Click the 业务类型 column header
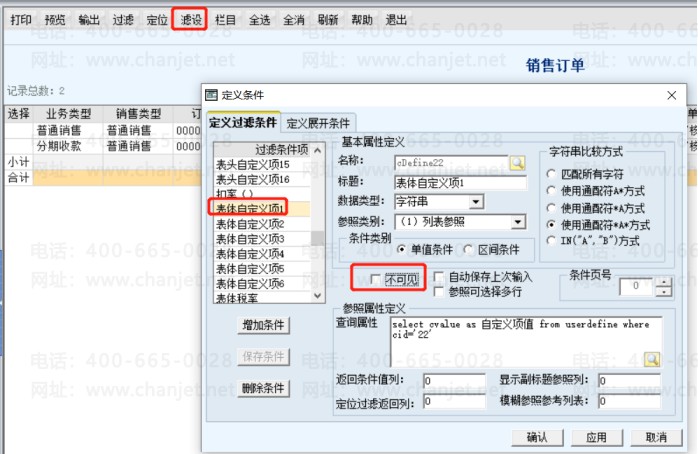698x454 pixels. click(x=69, y=114)
